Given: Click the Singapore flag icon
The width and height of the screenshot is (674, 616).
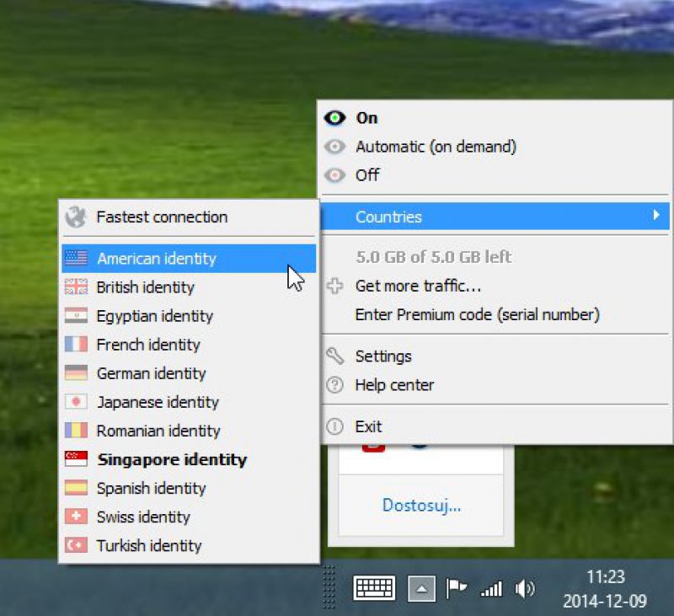Looking at the screenshot, I should click(76, 459).
